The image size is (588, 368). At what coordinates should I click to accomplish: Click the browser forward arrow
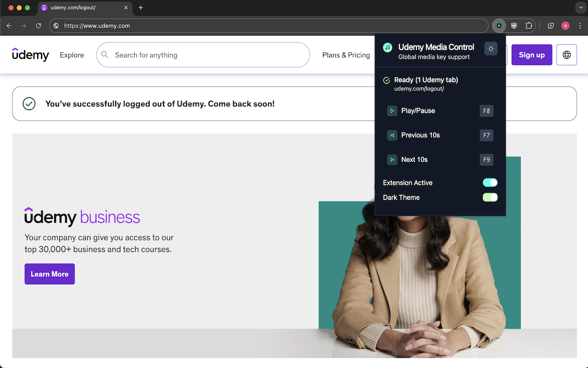[24, 26]
